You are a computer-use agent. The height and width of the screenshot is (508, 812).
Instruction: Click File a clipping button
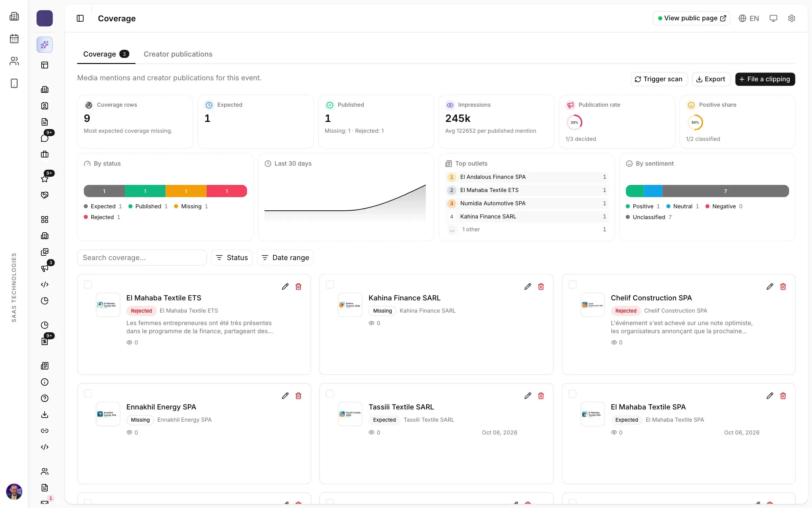point(765,79)
